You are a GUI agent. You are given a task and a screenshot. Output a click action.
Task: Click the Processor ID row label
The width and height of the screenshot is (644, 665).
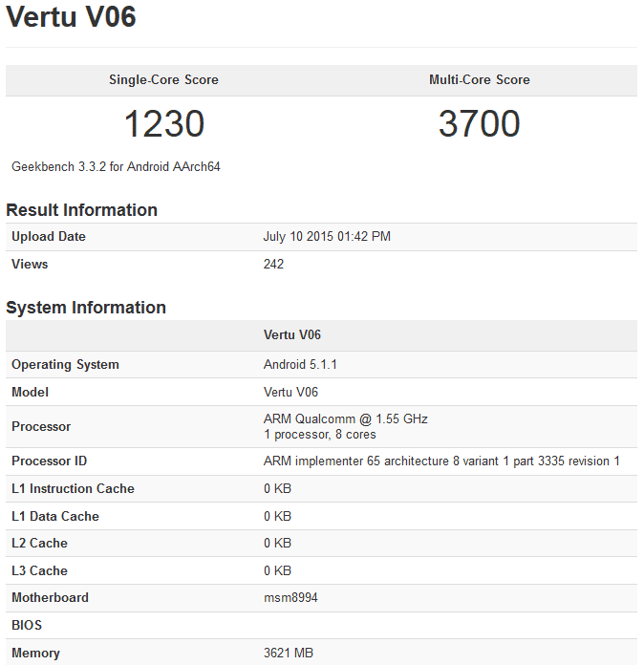[49, 461]
